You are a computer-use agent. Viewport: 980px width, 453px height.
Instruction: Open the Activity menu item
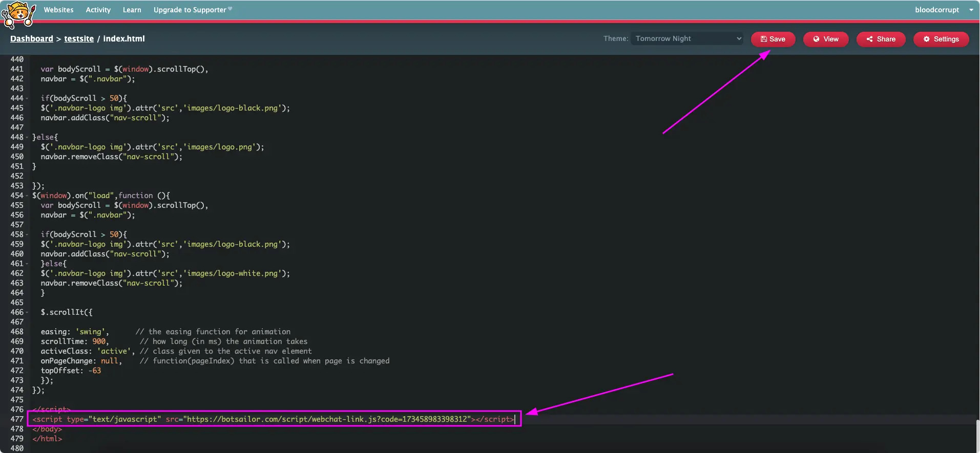click(98, 10)
